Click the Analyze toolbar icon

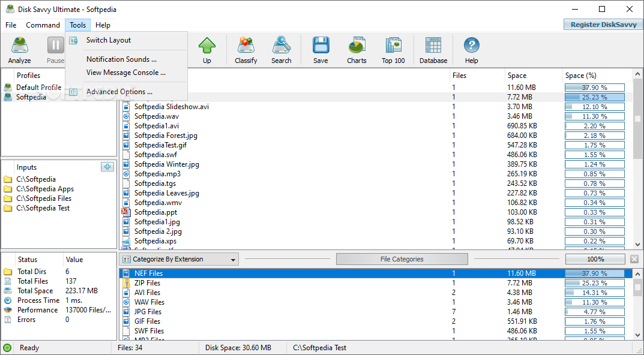point(19,46)
